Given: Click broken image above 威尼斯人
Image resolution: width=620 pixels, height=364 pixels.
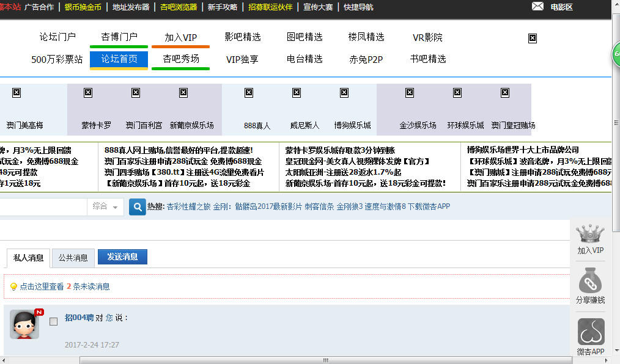Looking at the screenshot, I should [x=296, y=93].
